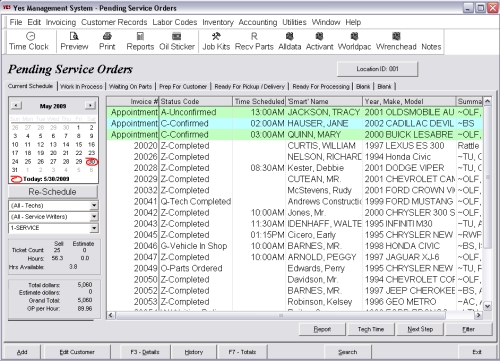Select invoice 20041 Q-Tech Completed
The width and height of the screenshot is (500, 361).
(x=295, y=201)
